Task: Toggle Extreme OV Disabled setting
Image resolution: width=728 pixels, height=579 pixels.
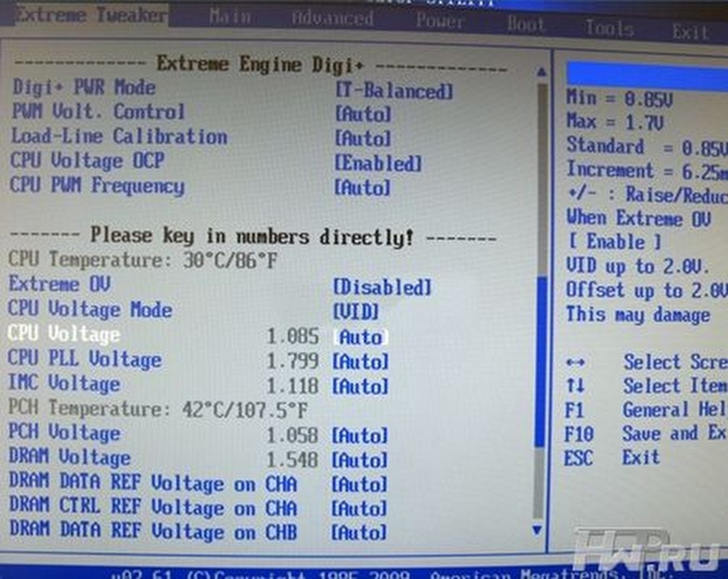Action: (381, 288)
